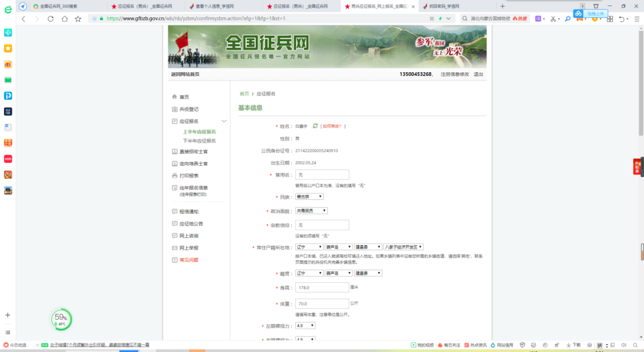The image size is (644, 352).
Task: Switch to the 全国征兵网_360搜索 tab
Action: [x=66, y=6]
